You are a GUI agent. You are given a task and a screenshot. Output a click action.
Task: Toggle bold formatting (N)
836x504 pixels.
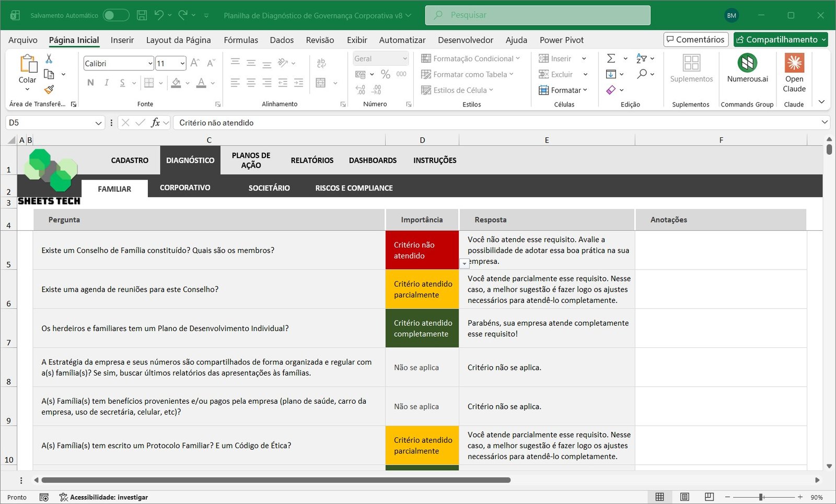(90, 83)
